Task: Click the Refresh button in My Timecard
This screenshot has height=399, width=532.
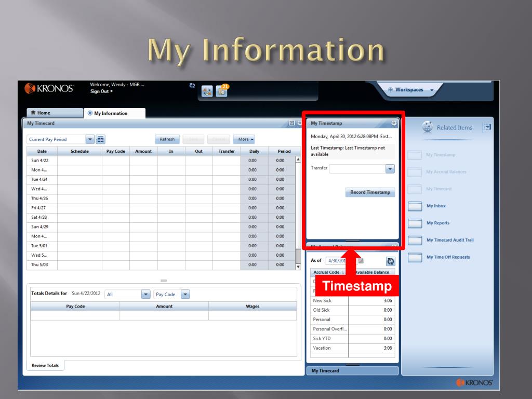Action: 167,139
